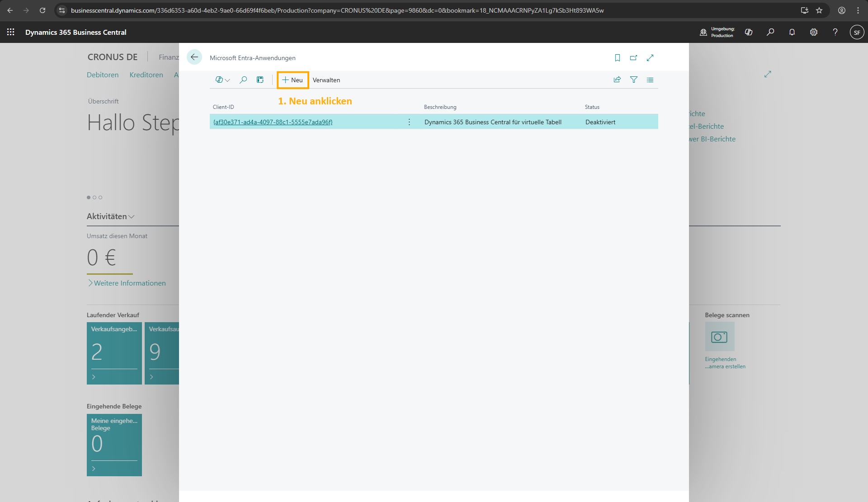This screenshot has width=868, height=502.
Task: Toggle the filter pane icon
Action: coord(634,80)
